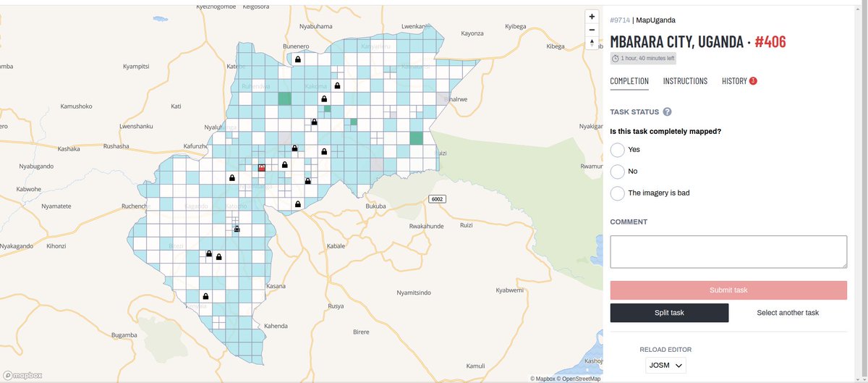Click the MBARARA CITY, UGANDA heading
This screenshot has width=868, height=383.
point(676,41)
